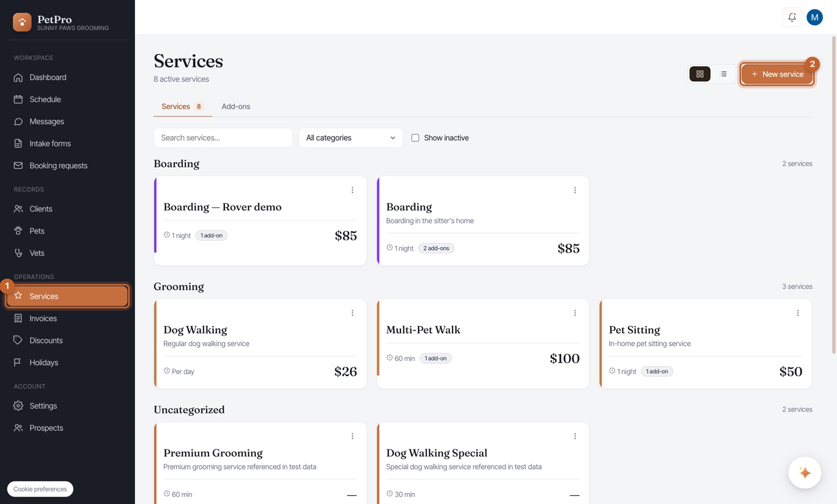Open Intake forms in the sidebar
837x504 pixels.
pos(67,144)
